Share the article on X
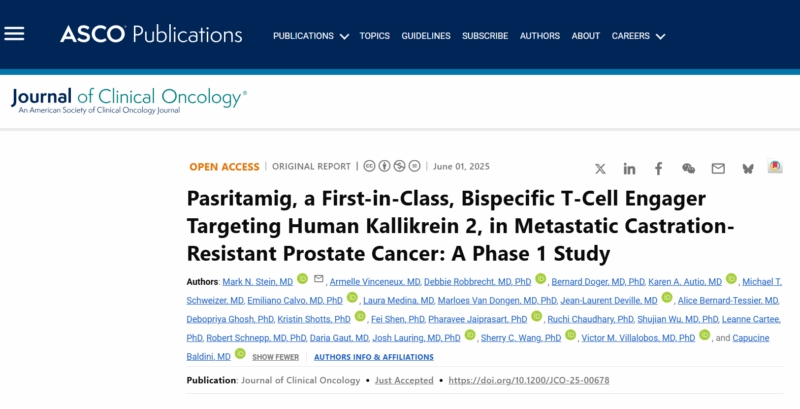This screenshot has height=409, width=800. [x=600, y=169]
